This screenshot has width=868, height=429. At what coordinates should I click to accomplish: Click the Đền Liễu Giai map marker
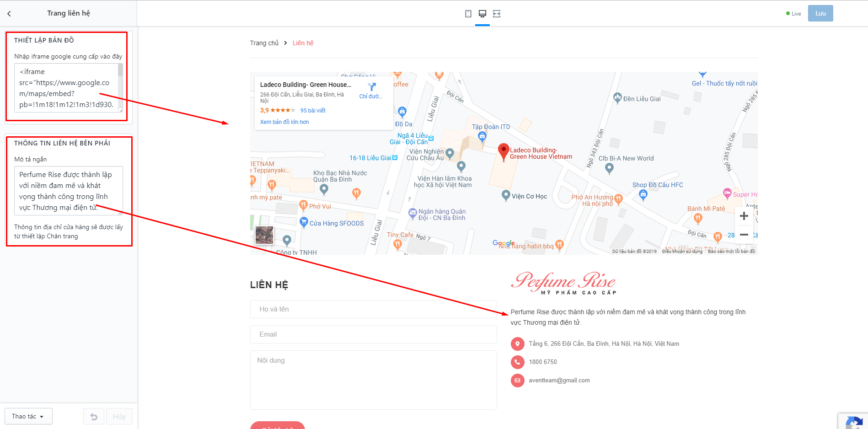pyautogui.click(x=617, y=98)
